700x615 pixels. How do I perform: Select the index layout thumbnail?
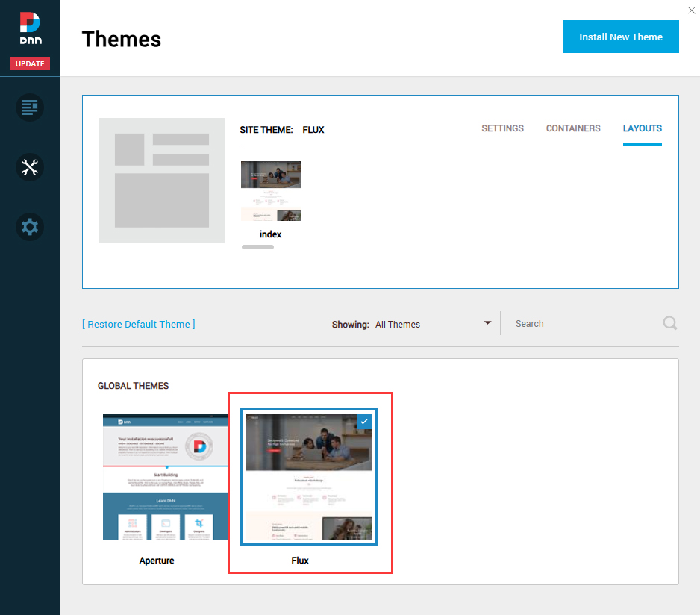271,191
